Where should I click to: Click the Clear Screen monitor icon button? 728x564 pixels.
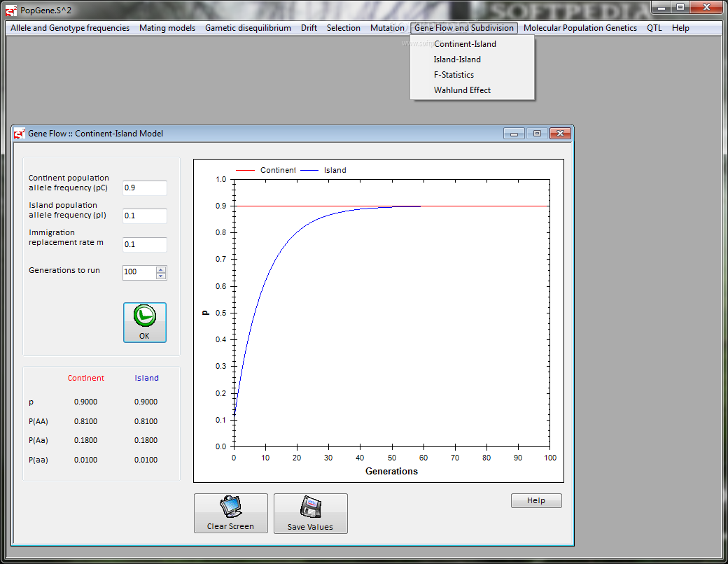[231, 513]
